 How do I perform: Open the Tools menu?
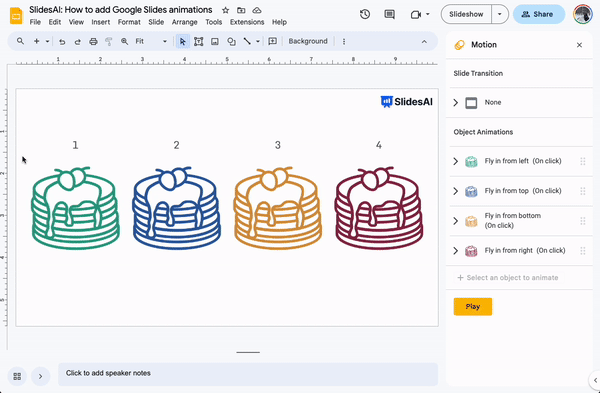tap(214, 22)
